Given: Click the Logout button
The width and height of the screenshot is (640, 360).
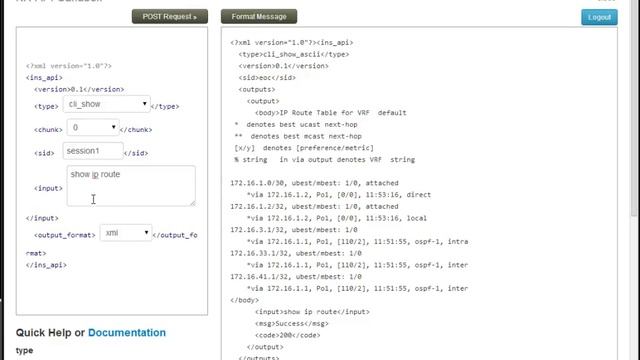Looking at the screenshot, I should point(599,18).
